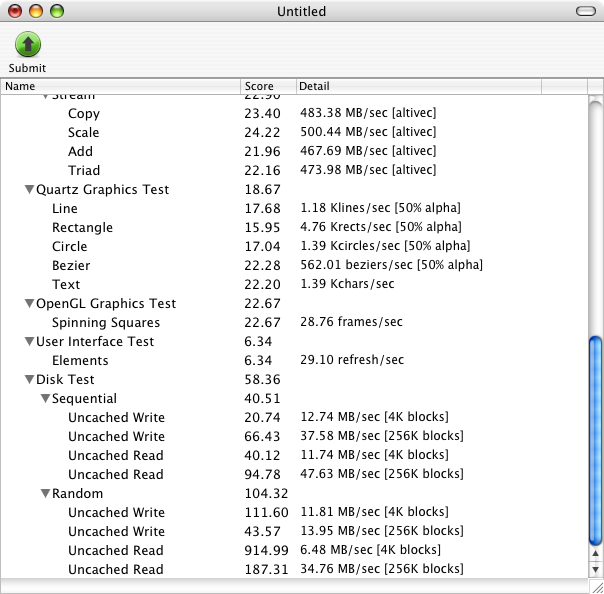The width and height of the screenshot is (604, 594).
Task: Sort by the Detail column header
Action: click(x=419, y=86)
